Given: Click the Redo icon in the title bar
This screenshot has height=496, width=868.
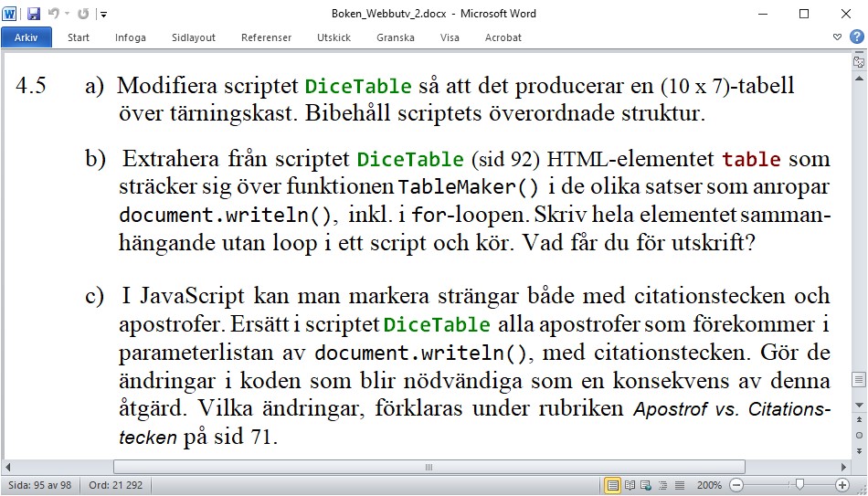Looking at the screenshot, I should tap(85, 14).
